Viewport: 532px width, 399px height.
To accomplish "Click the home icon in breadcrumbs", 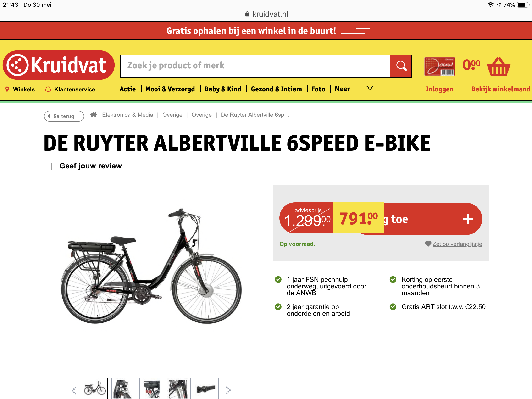I will tap(94, 115).
